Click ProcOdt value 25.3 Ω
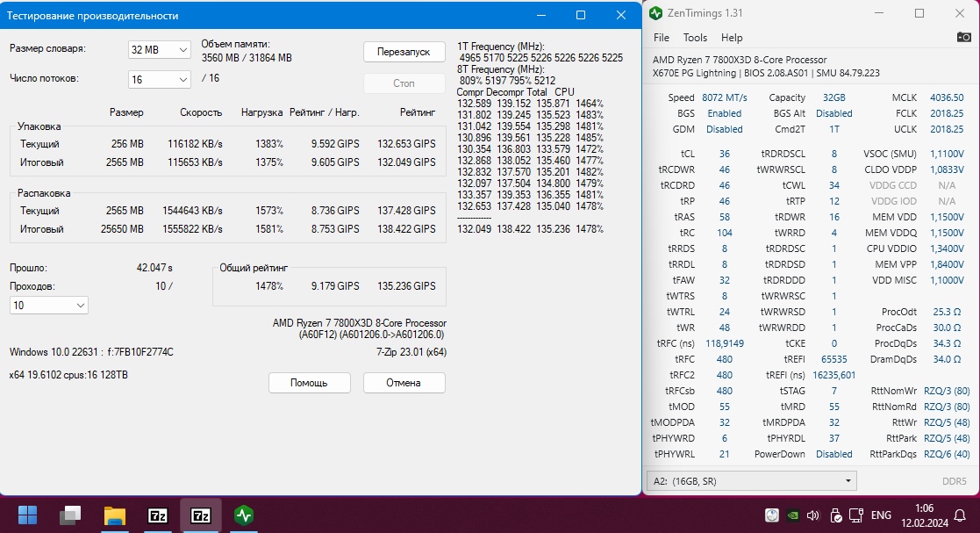Image resolution: width=980 pixels, height=533 pixels. click(947, 312)
